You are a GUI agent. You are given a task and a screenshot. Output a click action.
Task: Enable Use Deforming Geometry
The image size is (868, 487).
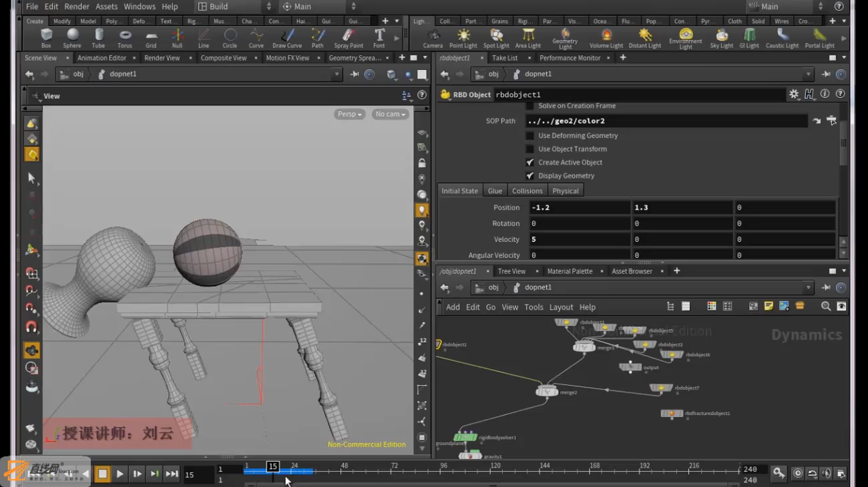click(529, 135)
